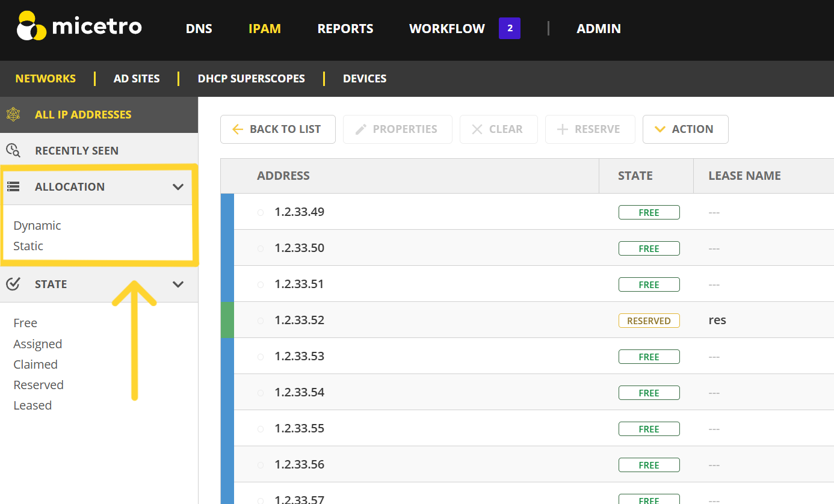Click the RESERVED state badge
834x504 pixels.
(x=649, y=321)
